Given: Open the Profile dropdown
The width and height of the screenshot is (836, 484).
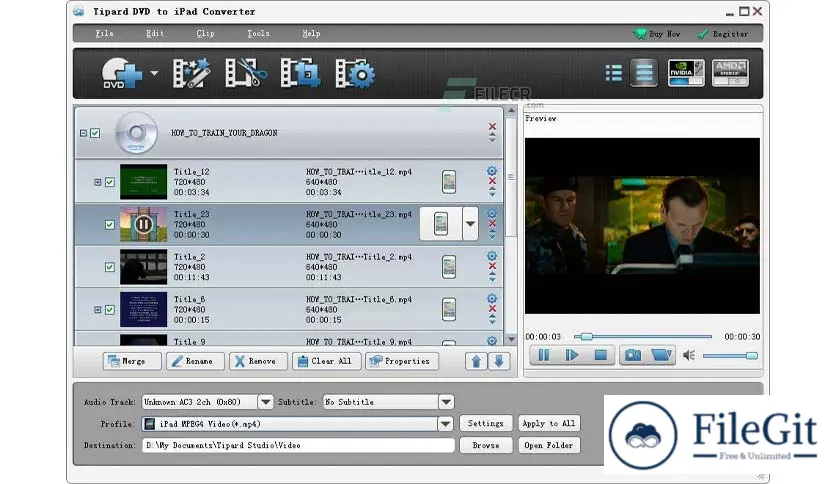Looking at the screenshot, I should (x=445, y=424).
